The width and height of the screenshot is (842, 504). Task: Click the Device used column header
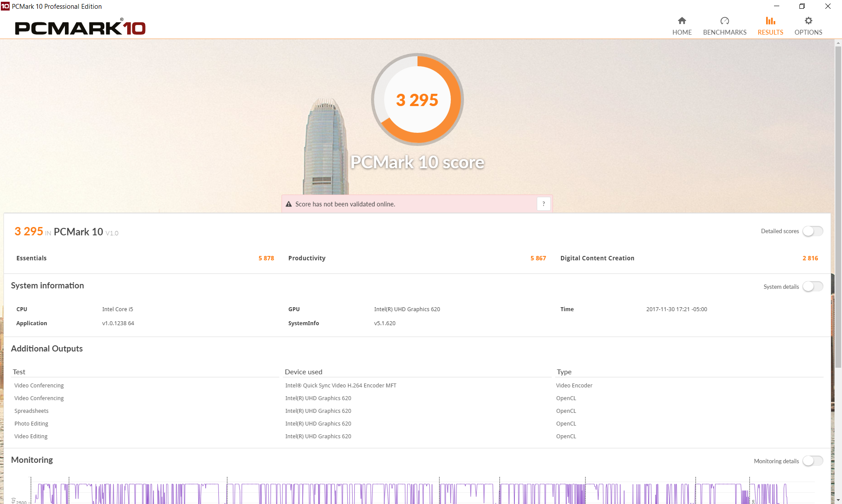point(303,372)
